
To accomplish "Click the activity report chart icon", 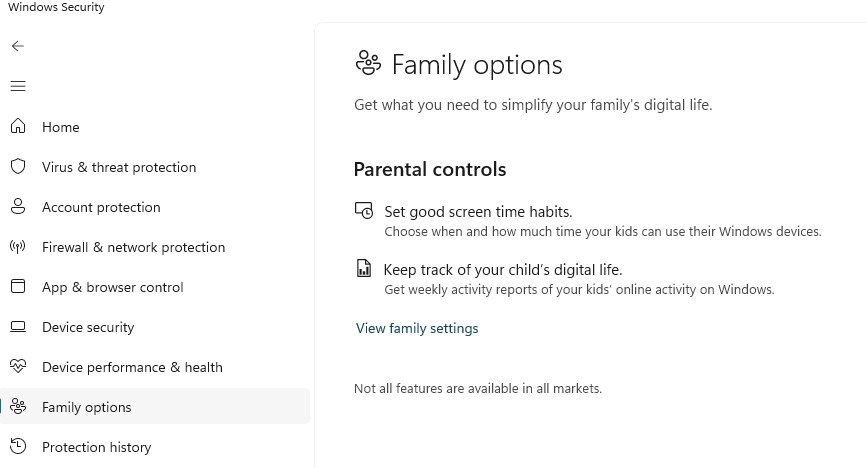I will 364,269.
